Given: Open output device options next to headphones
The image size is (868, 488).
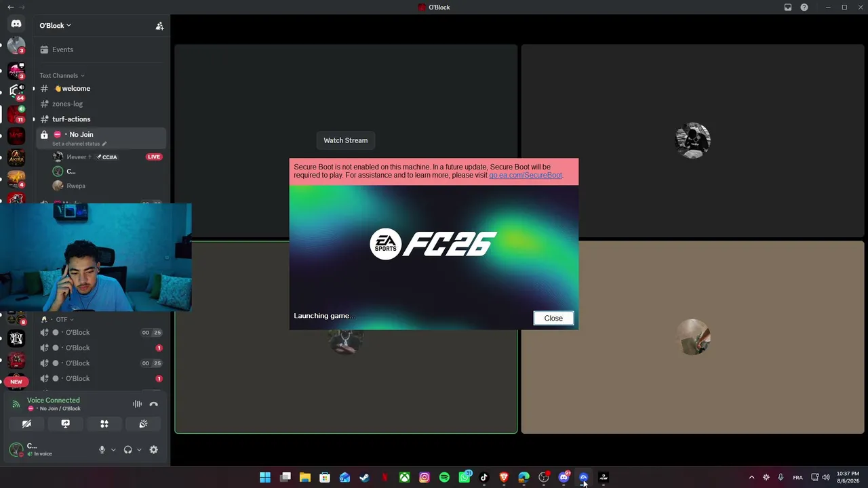Looking at the screenshot, I should [139, 449].
